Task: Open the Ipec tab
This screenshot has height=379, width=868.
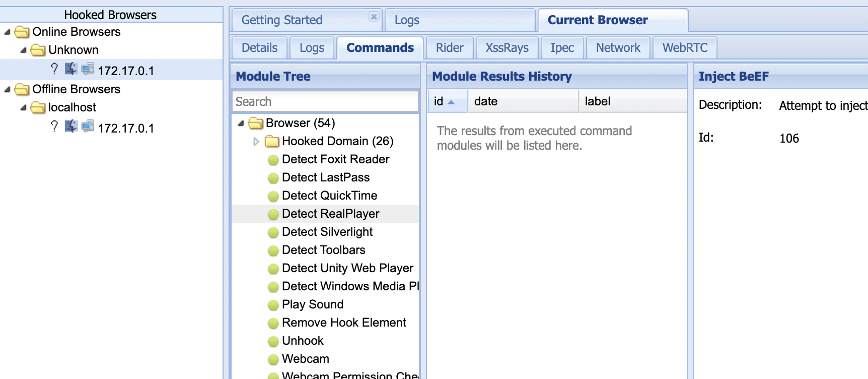Action: point(562,48)
